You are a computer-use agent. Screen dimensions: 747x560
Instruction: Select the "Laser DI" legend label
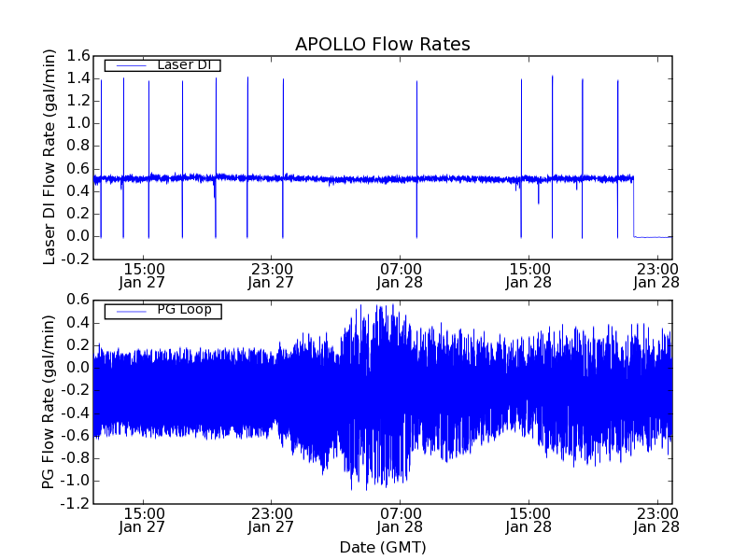(x=184, y=64)
